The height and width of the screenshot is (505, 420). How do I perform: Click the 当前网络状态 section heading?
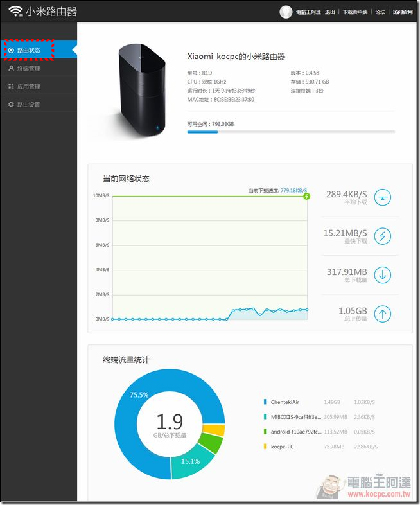point(126,179)
